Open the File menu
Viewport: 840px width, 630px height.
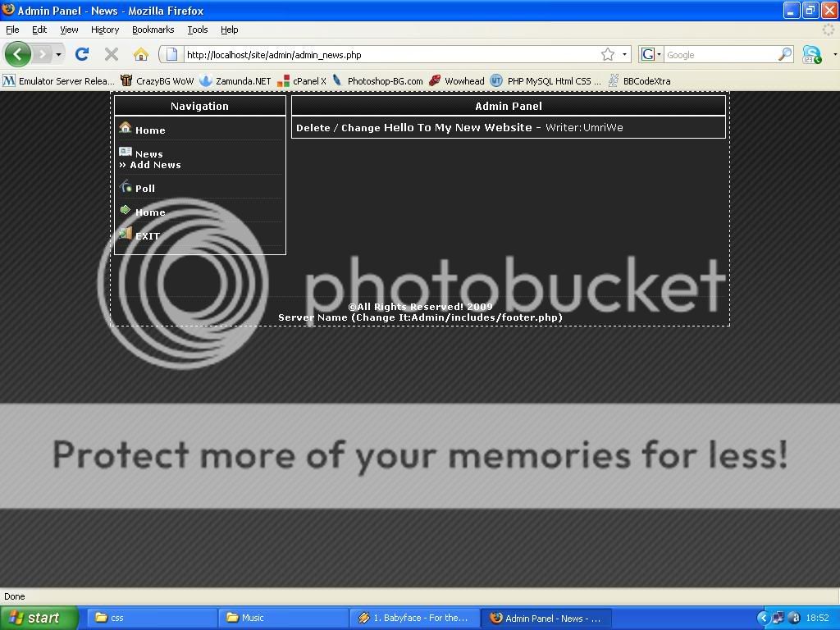[12, 30]
